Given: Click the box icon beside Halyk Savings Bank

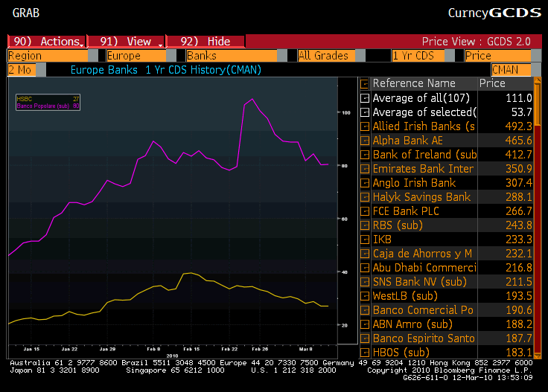Looking at the screenshot, I should coord(365,197).
